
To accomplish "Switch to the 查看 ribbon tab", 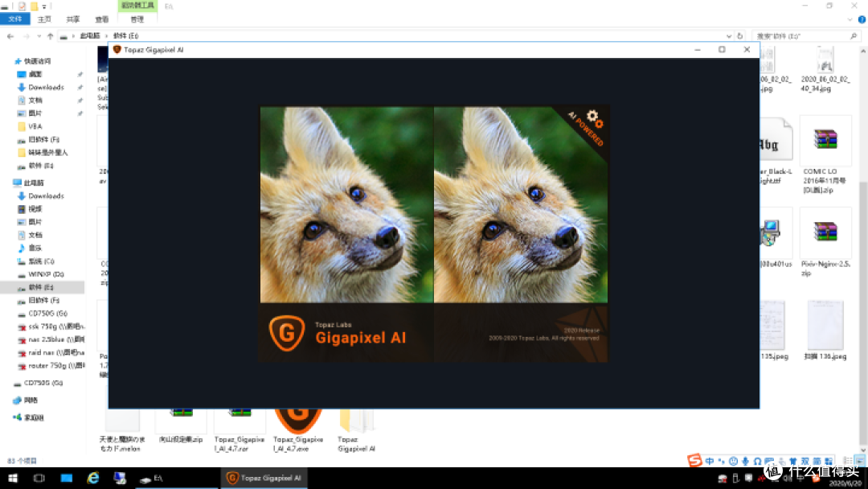I will 102,18.
